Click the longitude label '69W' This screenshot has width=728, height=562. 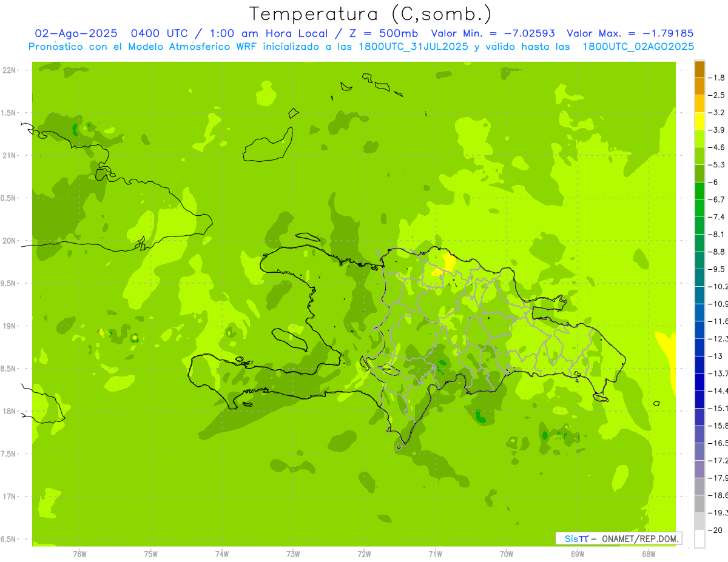pos(578,554)
